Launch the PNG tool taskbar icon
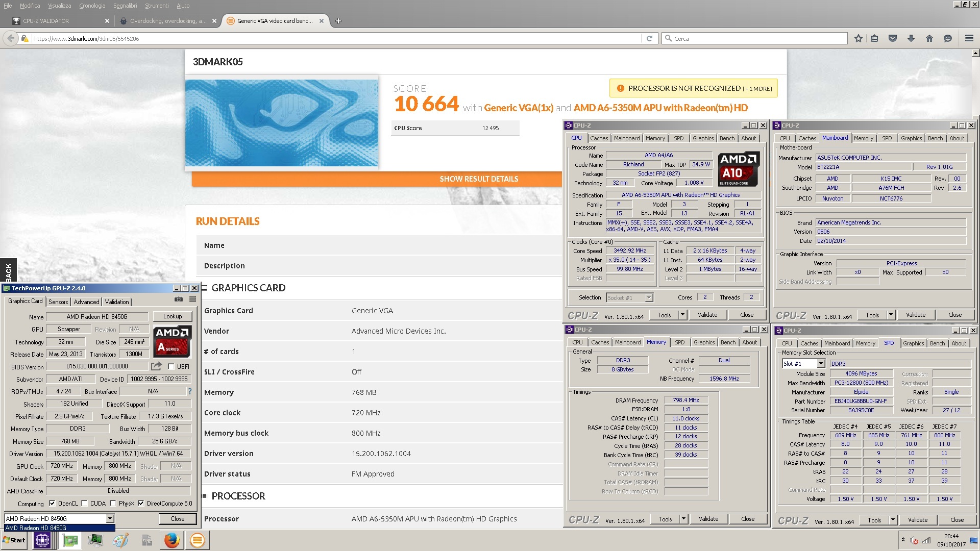980x551 pixels. tap(147, 540)
